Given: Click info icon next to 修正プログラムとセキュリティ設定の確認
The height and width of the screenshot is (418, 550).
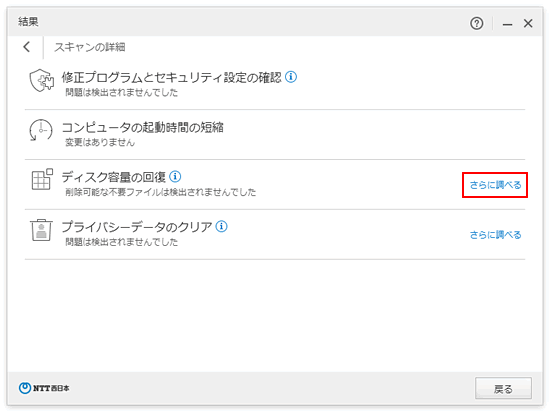Looking at the screenshot, I should 291,77.
